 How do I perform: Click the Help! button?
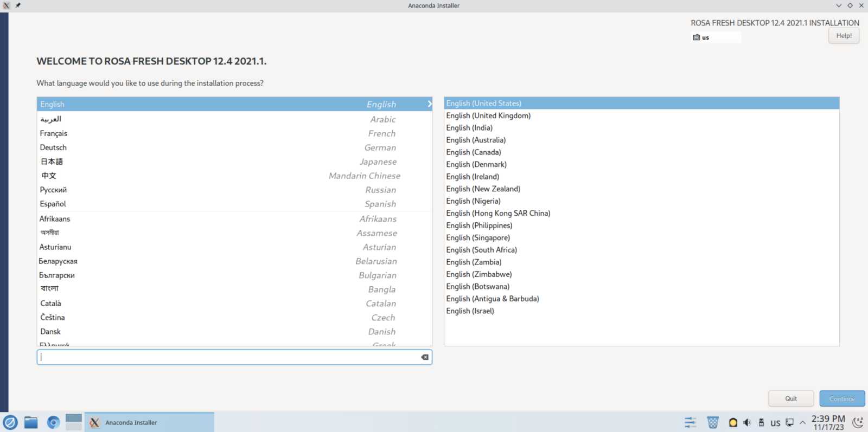click(x=844, y=36)
